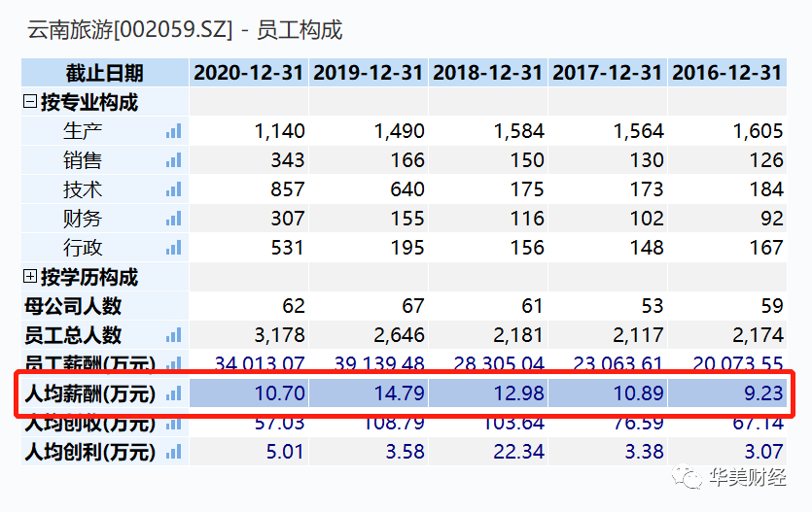This screenshot has width=812, height=512.
Task: Select the 技术 row label
Action: click(x=83, y=189)
